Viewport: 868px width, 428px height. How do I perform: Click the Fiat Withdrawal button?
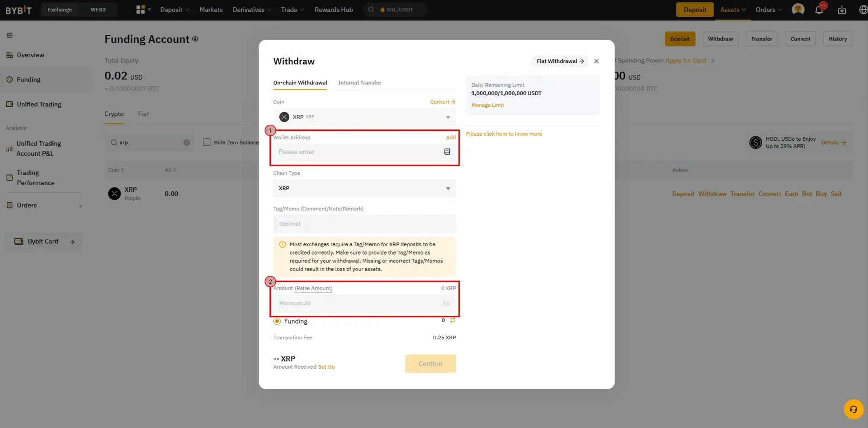(560, 61)
